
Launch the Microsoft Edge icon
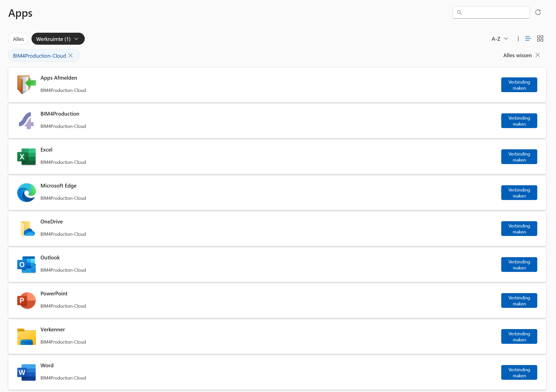26,193
